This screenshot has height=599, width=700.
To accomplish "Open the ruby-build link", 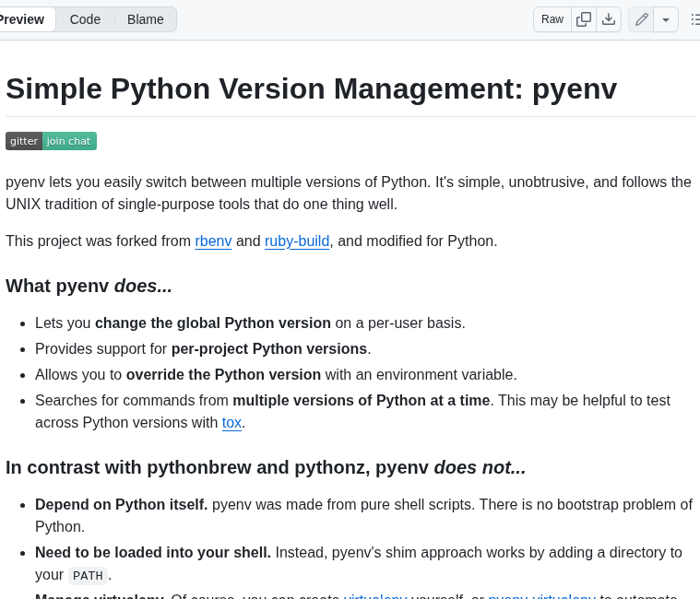I will (x=297, y=241).
